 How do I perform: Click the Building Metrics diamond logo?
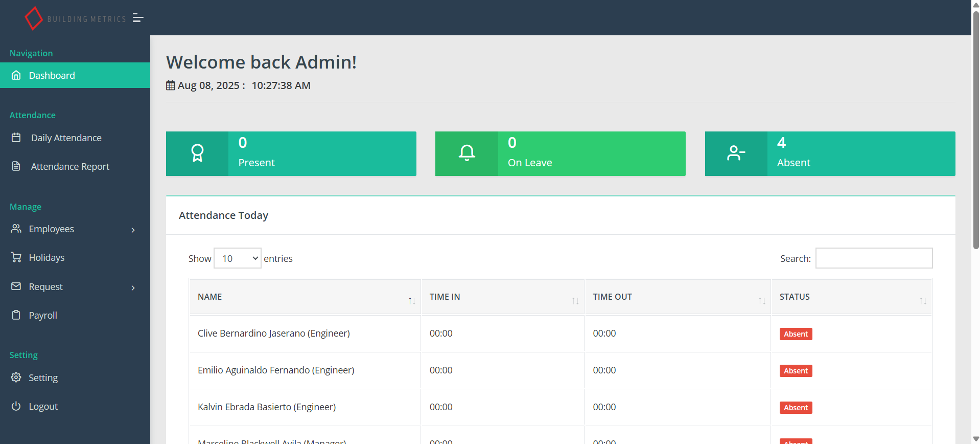pyautogui.click(x=34, y=18)
